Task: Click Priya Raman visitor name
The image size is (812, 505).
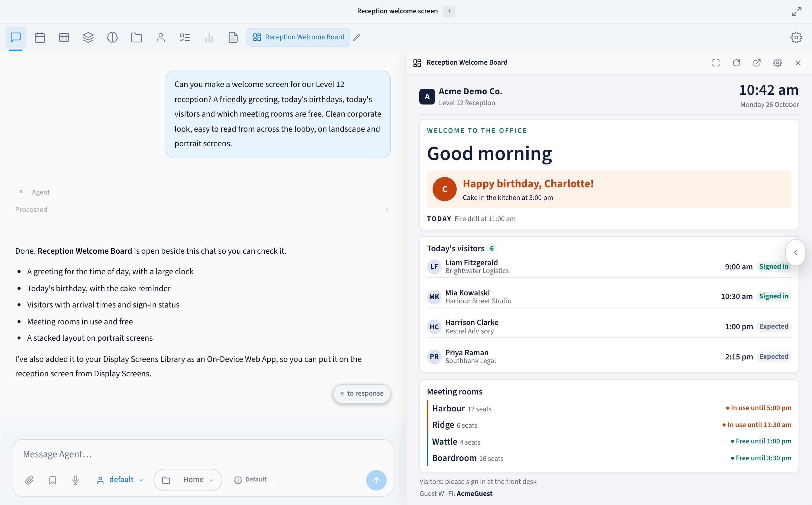Action: (x=467, y=352)
